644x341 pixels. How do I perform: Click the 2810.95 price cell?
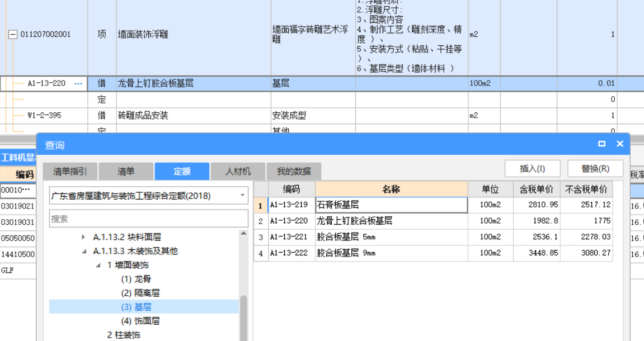(537, 205)
